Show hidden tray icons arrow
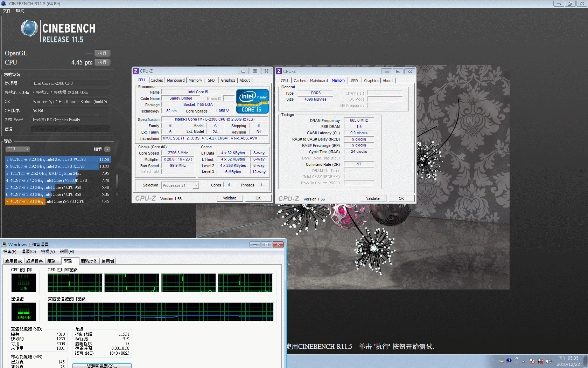Image resolution: width=588 pixels, height=368 pixels. (524, 361)
